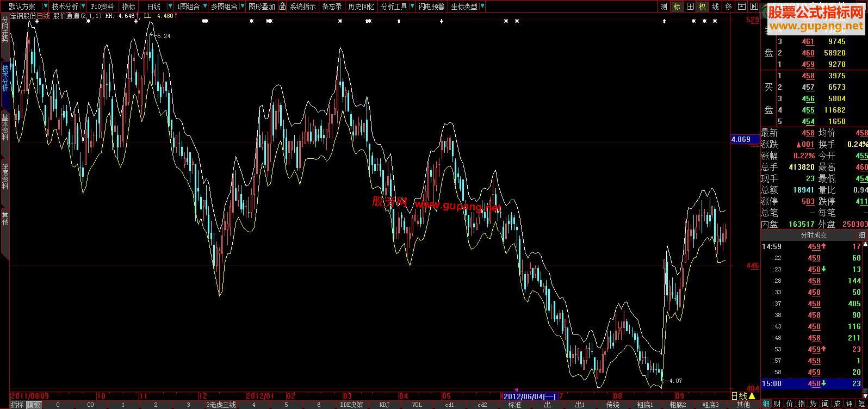Switch the quote panel to the 成 tab
The height and width of the screenshot is (409, 868).
click(837, 404)
